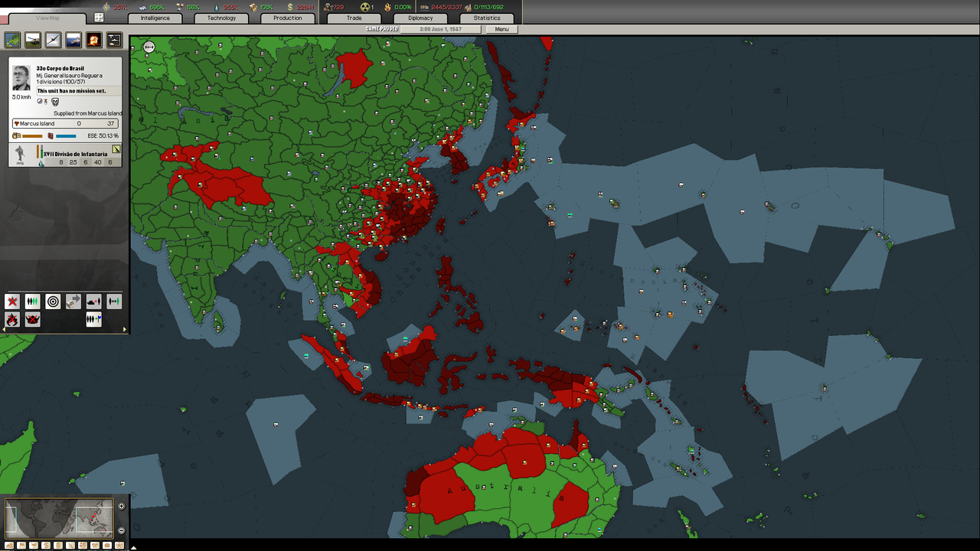Click the date 3:00 June 1, 1947
The width and height of the screenshot is (980, 551).
tap(441, 29)
